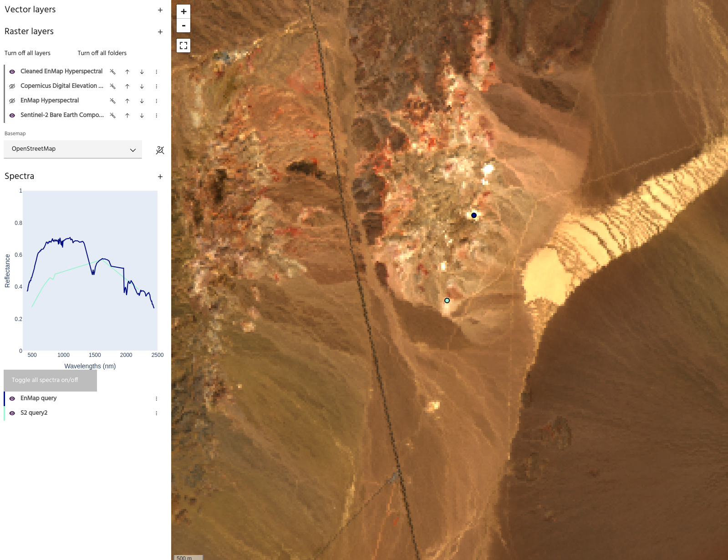The width and height of the screenshot is (728, 560).
Task: Hide the S2 query2 spectrum
Action: [x=12, y=413]
